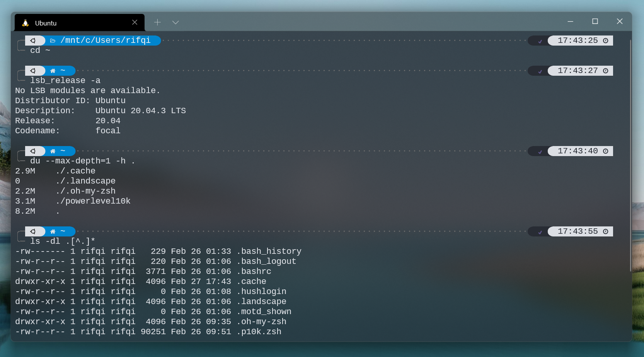Click the checkmark status at 17:43:27
The width and height of the screenshot is (644, 357).
coord(540,71)
